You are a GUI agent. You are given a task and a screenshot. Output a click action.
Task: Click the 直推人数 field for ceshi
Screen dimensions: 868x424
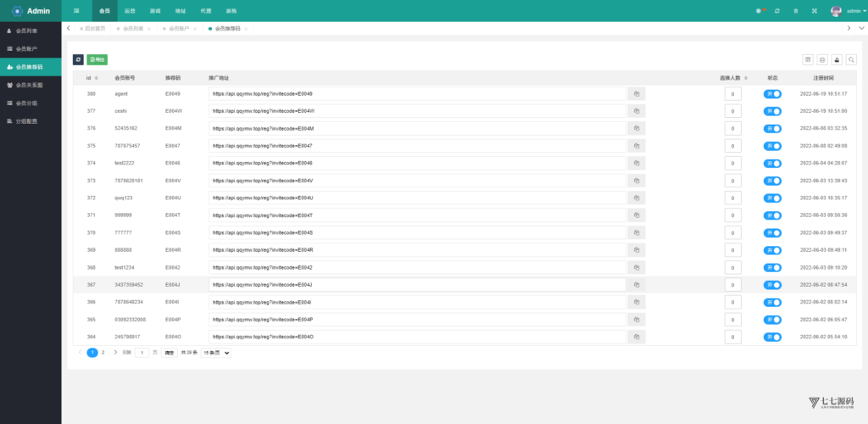732,111
